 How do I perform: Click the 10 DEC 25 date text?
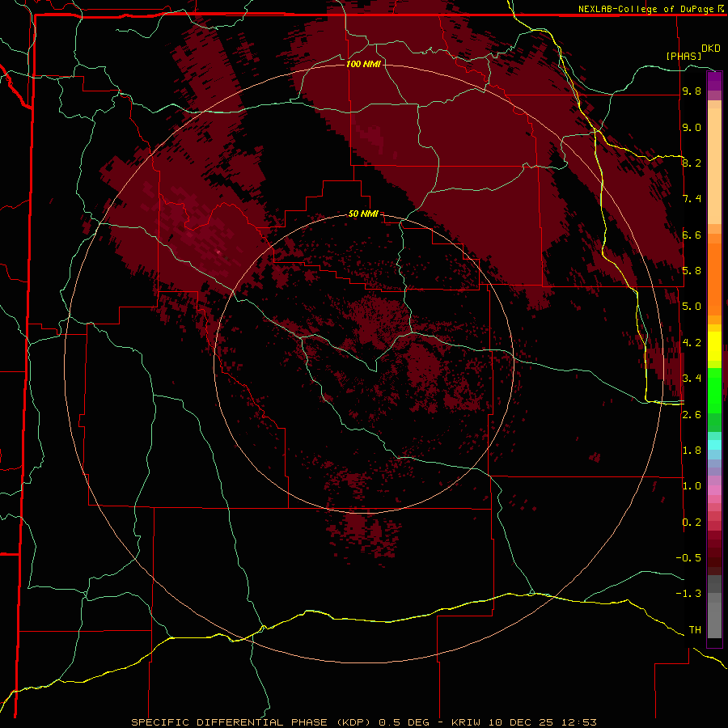[x=522, y=722]
